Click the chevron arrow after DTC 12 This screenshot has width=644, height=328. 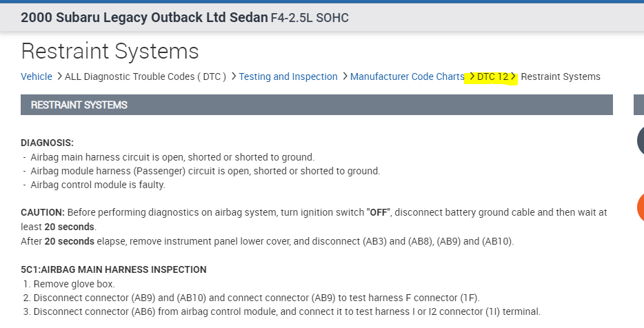pyautogui.click(x=514, y=76)
